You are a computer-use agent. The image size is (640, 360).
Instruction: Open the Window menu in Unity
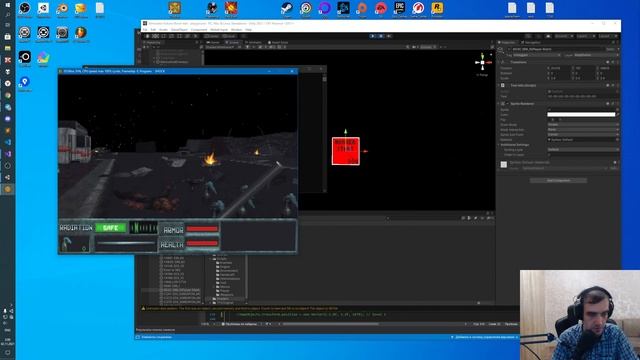(236, 30)
